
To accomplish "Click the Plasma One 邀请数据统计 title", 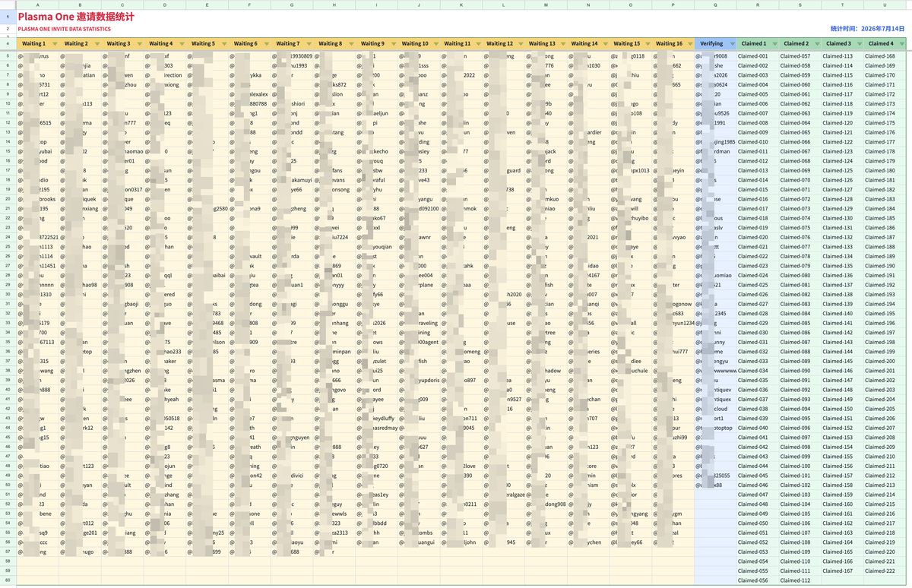I will pos(77,16).
